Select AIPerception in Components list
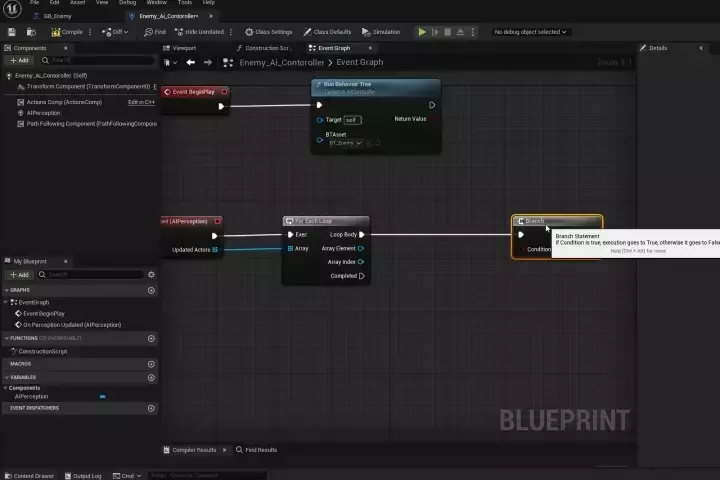The width and height of the screenshot is (720, 480). pyautogui.click(x=43, y=113)
